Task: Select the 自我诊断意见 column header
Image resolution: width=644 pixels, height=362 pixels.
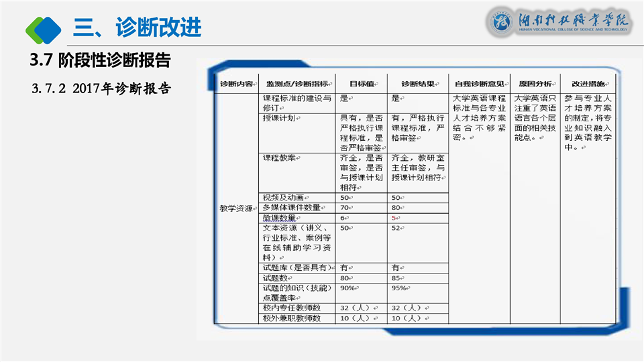Action: [479, 84]
